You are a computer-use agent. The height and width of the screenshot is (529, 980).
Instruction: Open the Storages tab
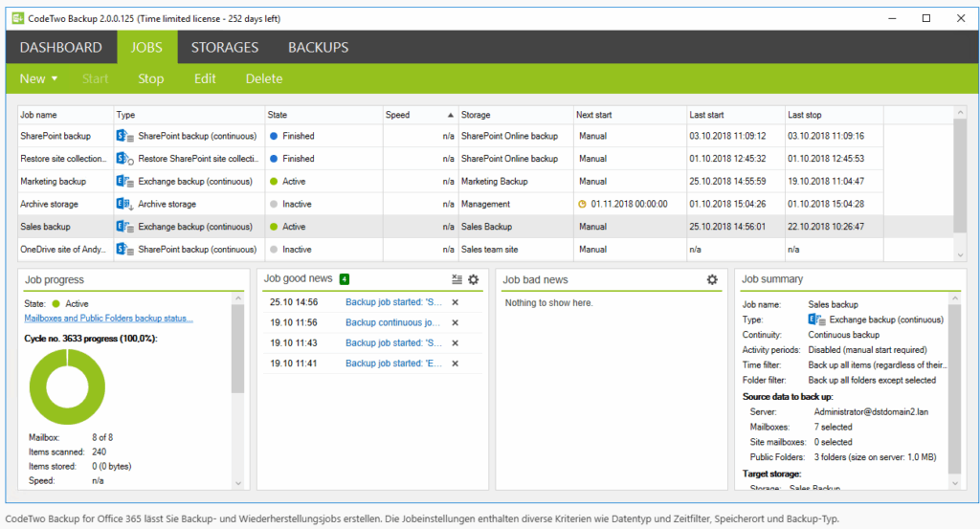tap(225, 47)
